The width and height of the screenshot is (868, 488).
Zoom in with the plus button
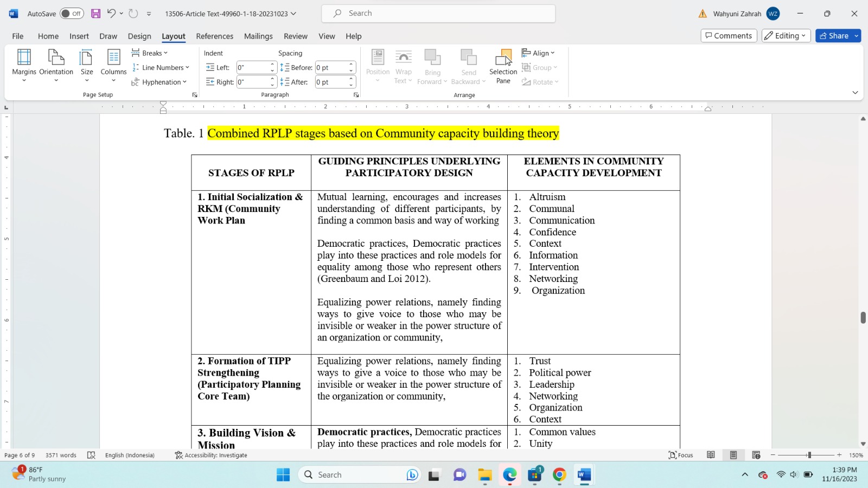click(839, 455)
